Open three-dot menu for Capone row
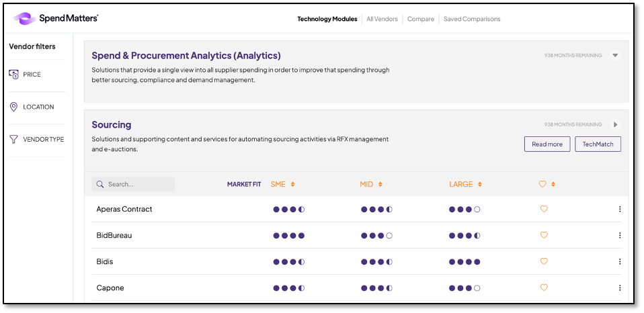 click(x=619, y=288)
